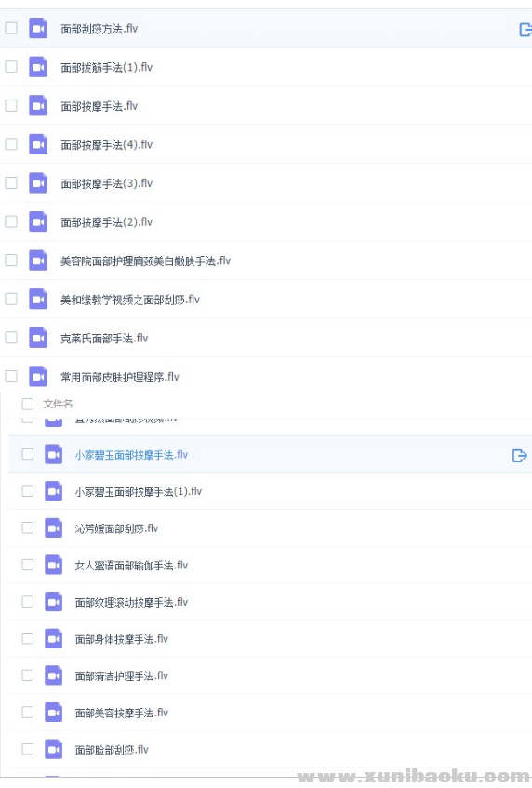Open file name 面部刮痧方法.flv
This screenshot has width=532, height=788.
[99, 29]
